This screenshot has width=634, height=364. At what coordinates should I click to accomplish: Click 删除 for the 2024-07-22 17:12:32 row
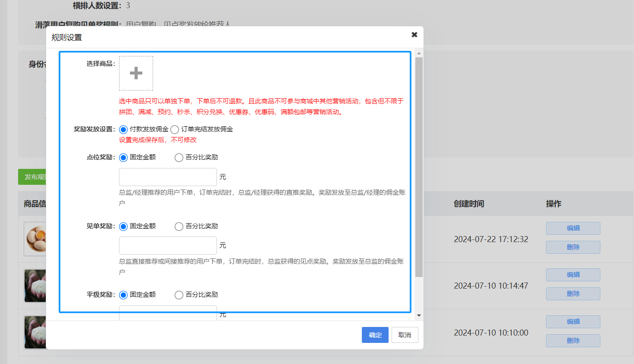(x=573, y=247)
